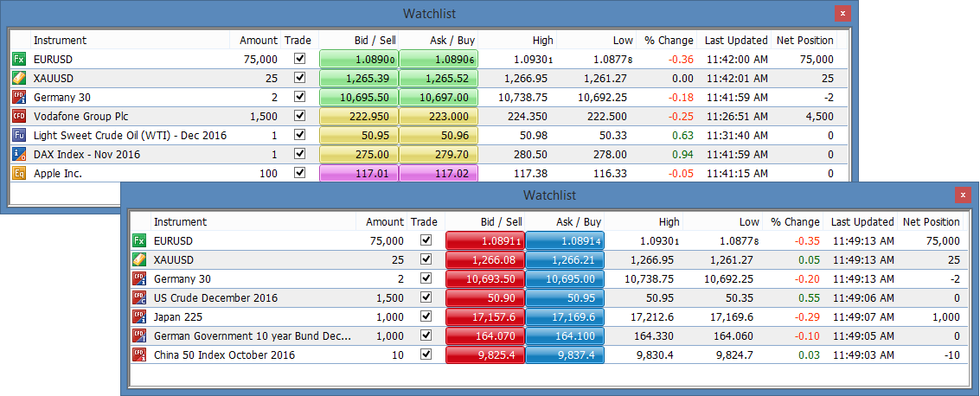
Task: Toggle Trade checkbox for XAUUSD in back watchlist
Action: coord(299,78)
